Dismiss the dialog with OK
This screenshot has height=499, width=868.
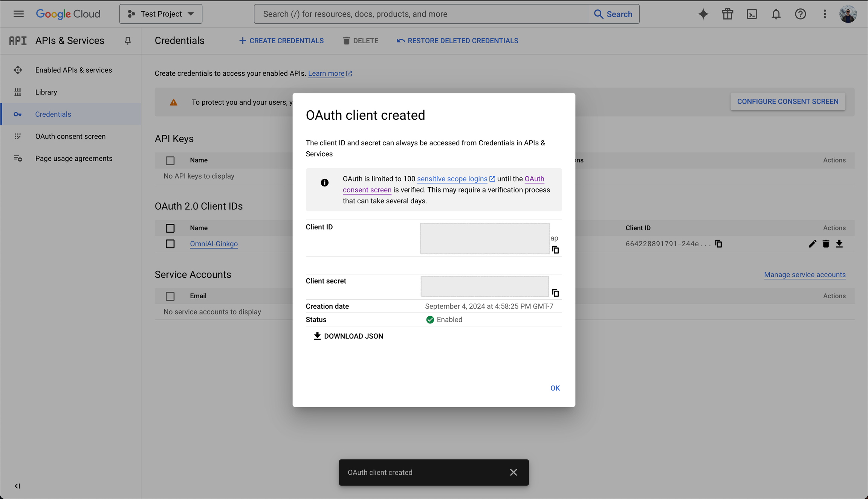(555, 388)
